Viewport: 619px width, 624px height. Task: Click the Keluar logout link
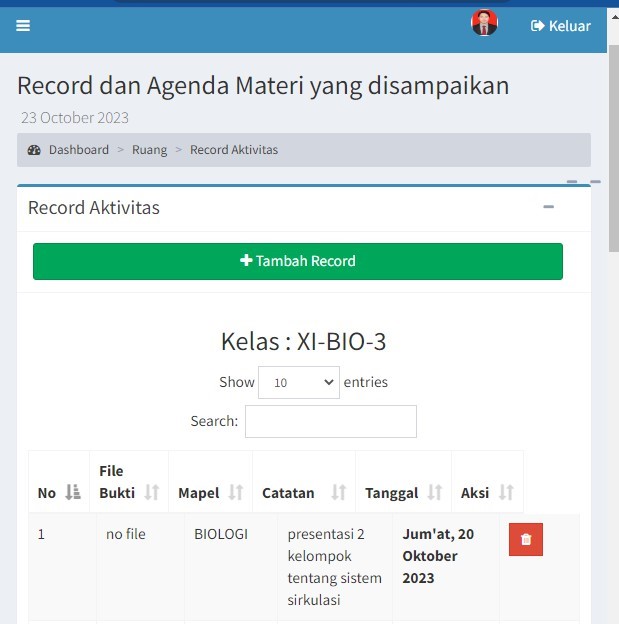click(561, 26)
